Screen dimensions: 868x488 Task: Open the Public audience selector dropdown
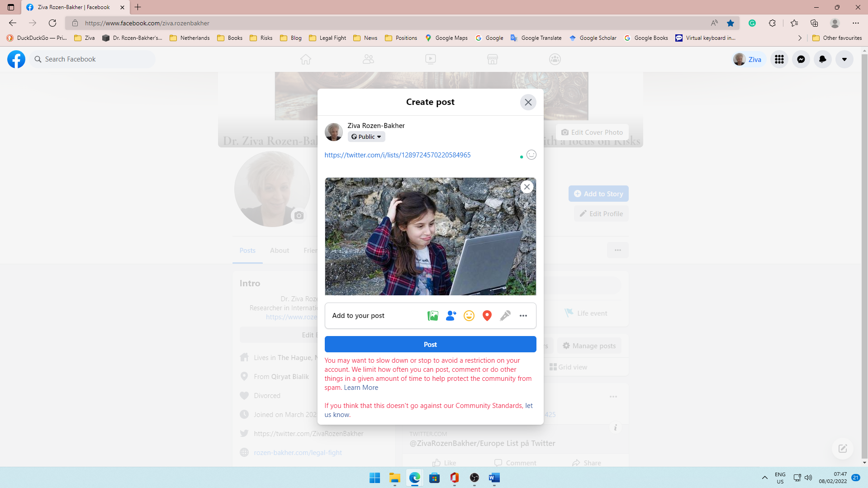[x=366, y=137]
